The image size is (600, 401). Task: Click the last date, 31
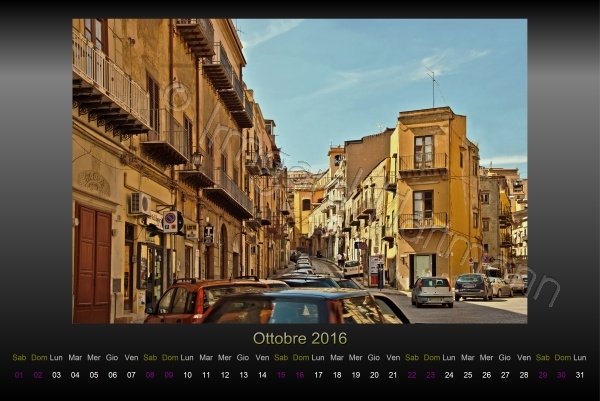[x=580, y=375]
